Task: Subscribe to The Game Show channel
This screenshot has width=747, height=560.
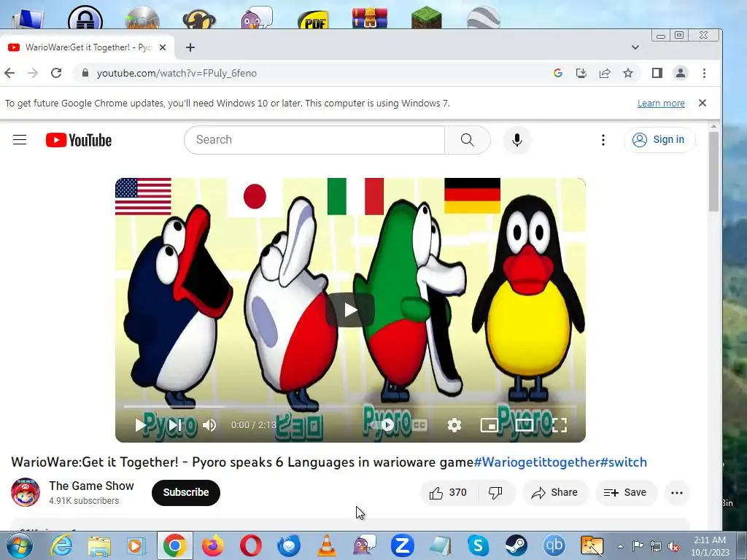Action: [186, 492]
